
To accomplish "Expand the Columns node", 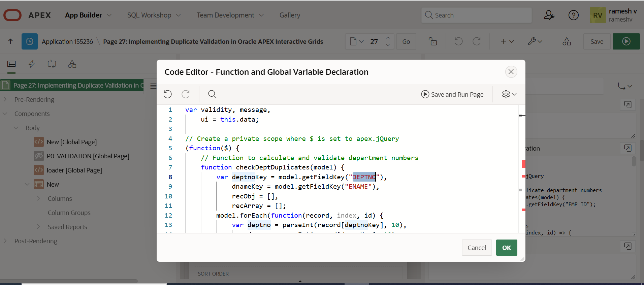I will 38,198.
